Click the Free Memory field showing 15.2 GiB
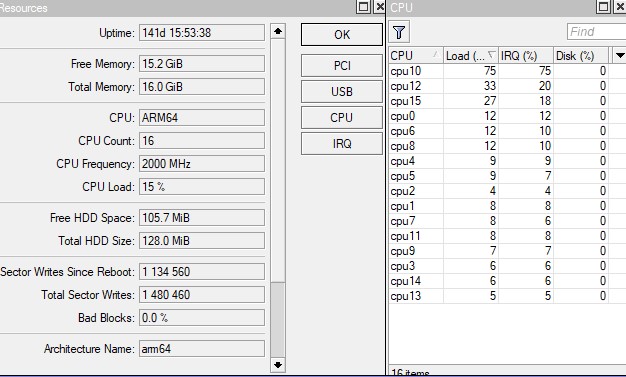This screenshot has height=377, width=626. [202, 64]
